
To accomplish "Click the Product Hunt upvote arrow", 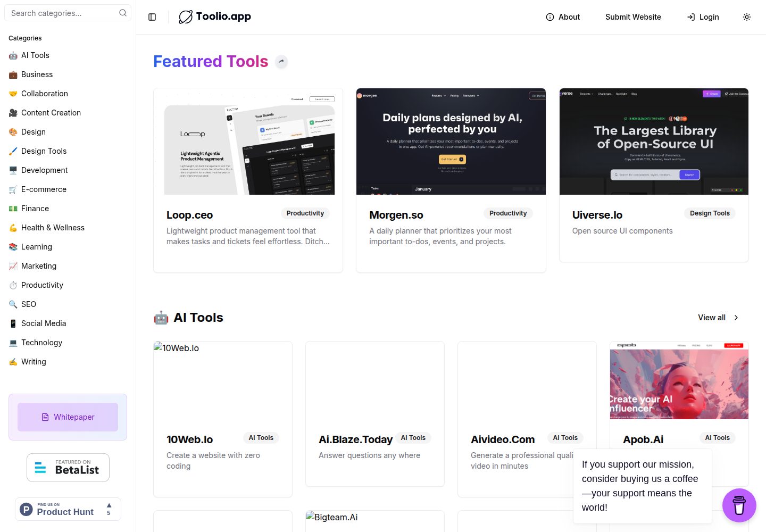I will (x=109, y=506).
